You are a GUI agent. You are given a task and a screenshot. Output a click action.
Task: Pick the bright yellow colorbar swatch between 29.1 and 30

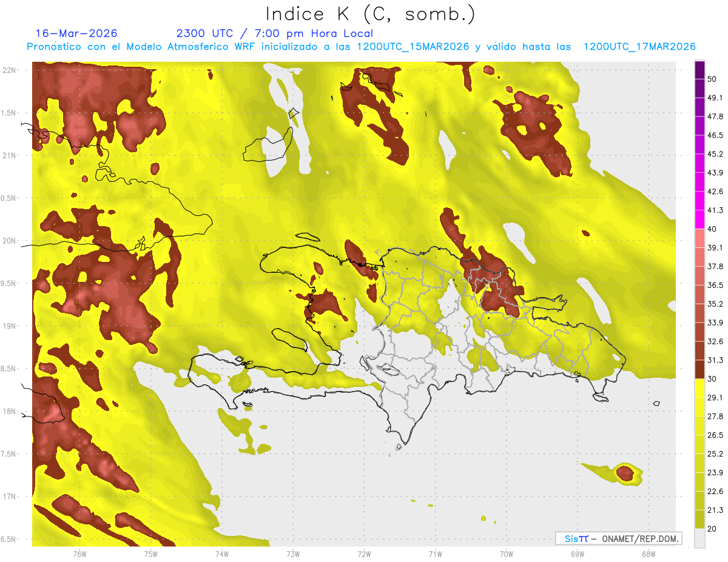pyautogui.click(x=700, y=389)
